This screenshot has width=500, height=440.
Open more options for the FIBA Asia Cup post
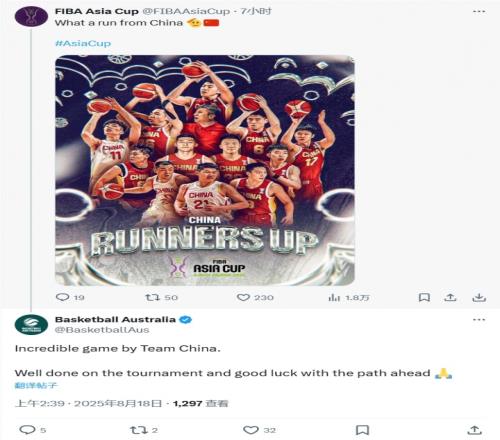[x=479, y=12]
